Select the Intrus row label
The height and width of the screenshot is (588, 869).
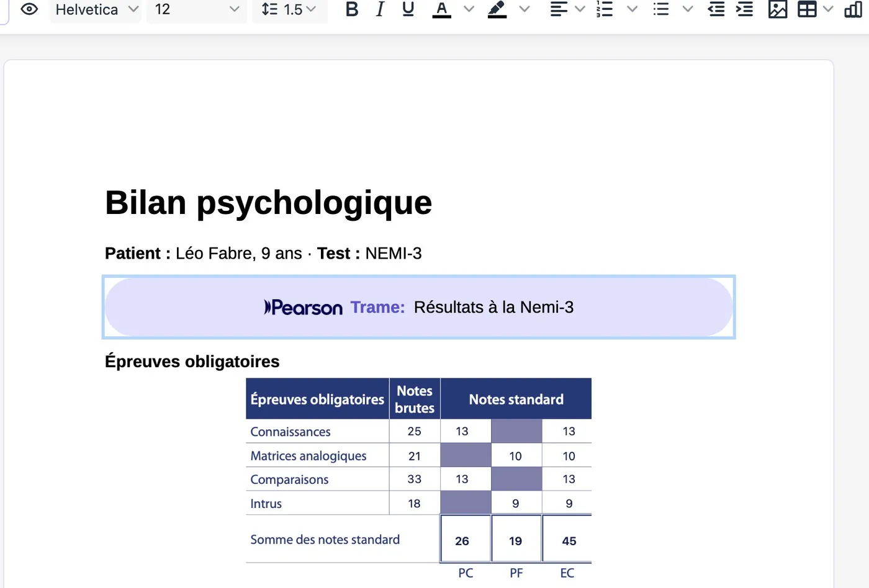(x=266, y=504)
